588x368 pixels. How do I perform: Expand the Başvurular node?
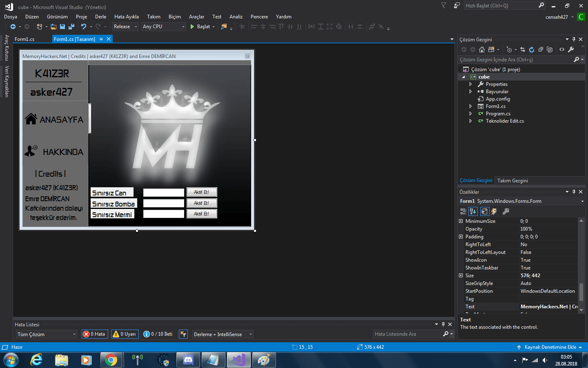[470, 92]
